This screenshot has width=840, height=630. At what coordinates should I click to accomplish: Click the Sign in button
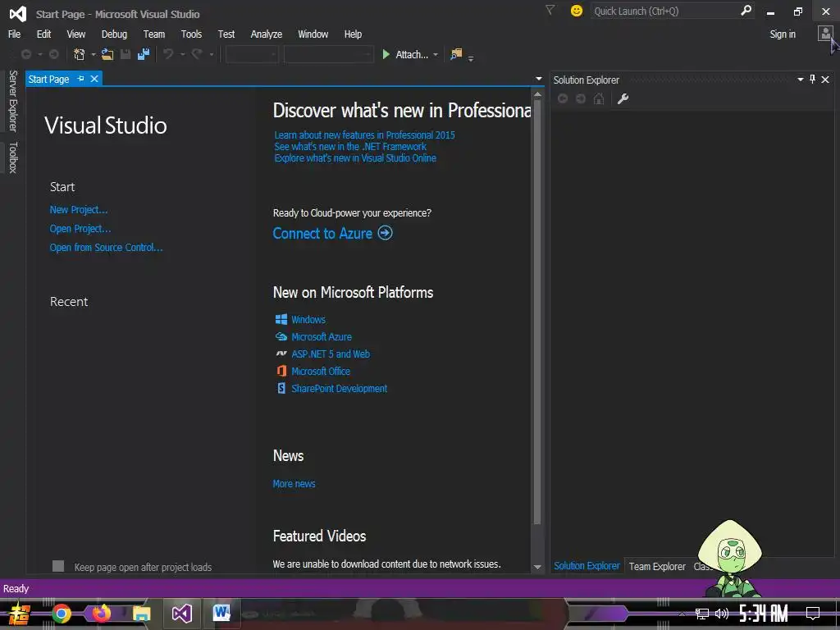click(783, 34)
